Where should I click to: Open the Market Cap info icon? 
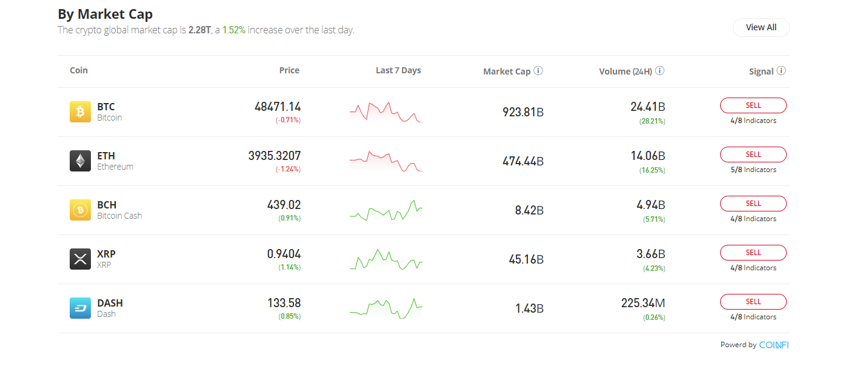(x=538, y=71)
